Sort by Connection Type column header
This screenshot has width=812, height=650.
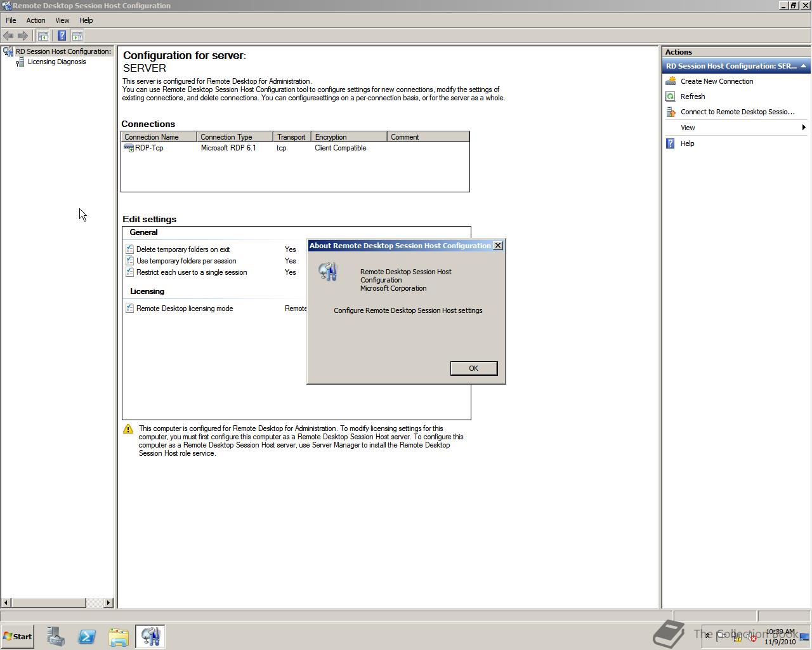235,137
